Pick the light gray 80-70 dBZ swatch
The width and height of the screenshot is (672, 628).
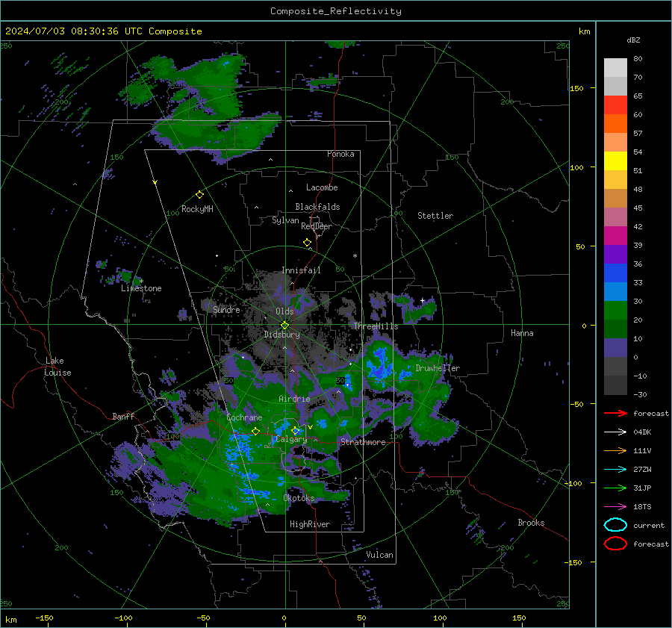pyautogui.click(x=615, y=68)
